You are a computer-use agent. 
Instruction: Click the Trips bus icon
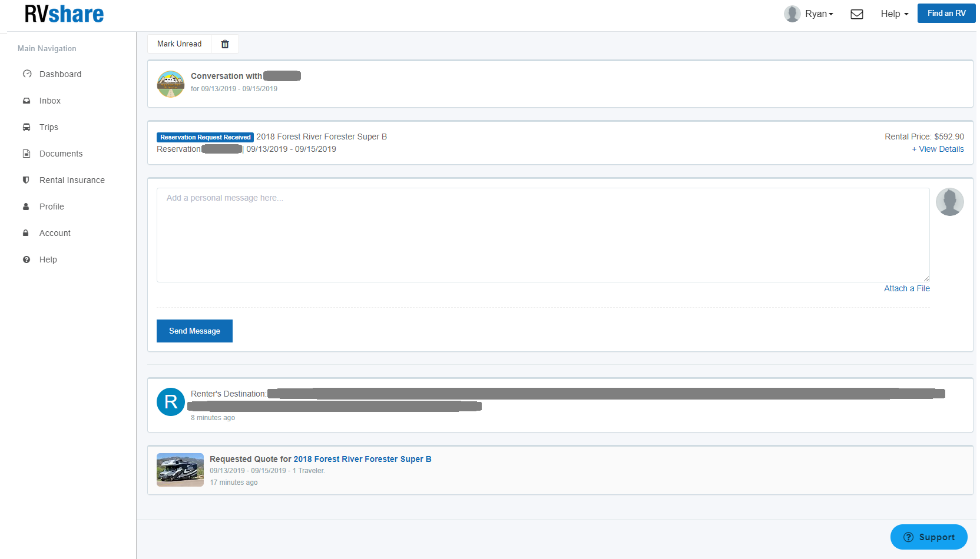coord(27,127)
